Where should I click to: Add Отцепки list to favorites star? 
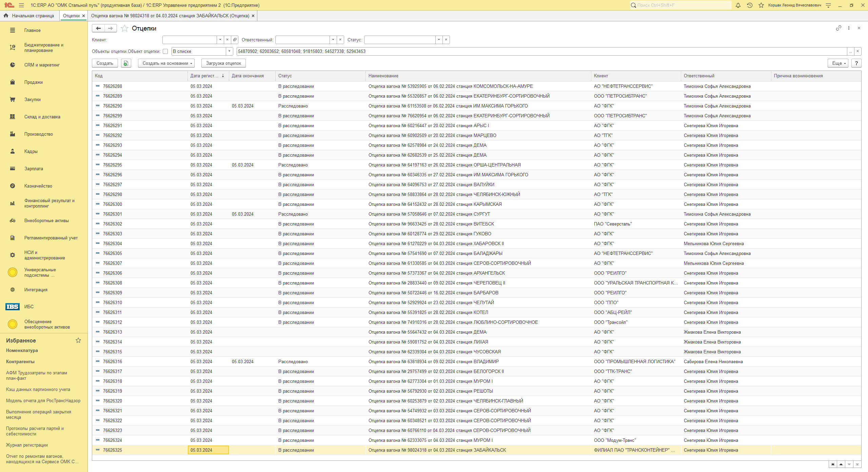124,28
